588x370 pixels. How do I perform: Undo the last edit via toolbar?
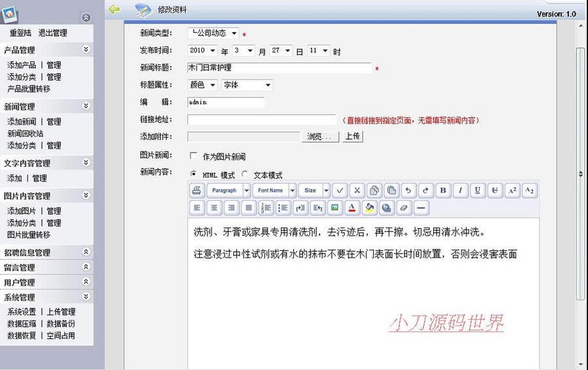[x=409, y=190]
